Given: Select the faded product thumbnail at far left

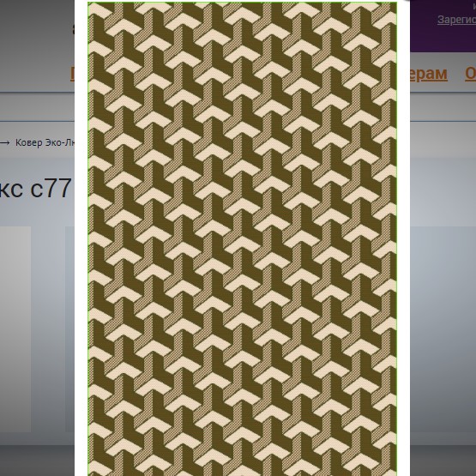Looking at the screenshot, I should tap(15, 329).
